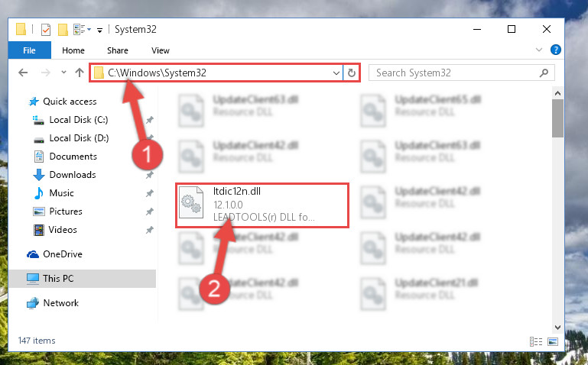This screenshot has height=365, width=588.
Task: Select the ltdic12n.dll file
Action: click(262, 205)
